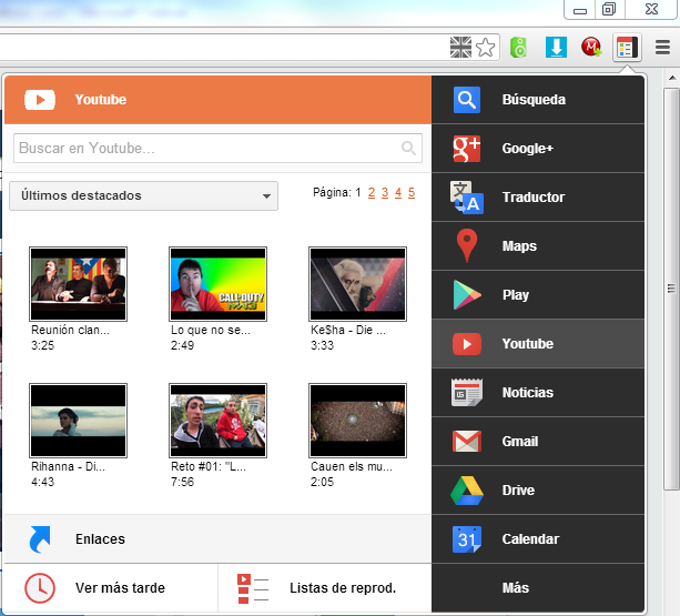Click the Cauen els mu... title text
This screenshot has height=616, width=680.
tap(351, 467)
